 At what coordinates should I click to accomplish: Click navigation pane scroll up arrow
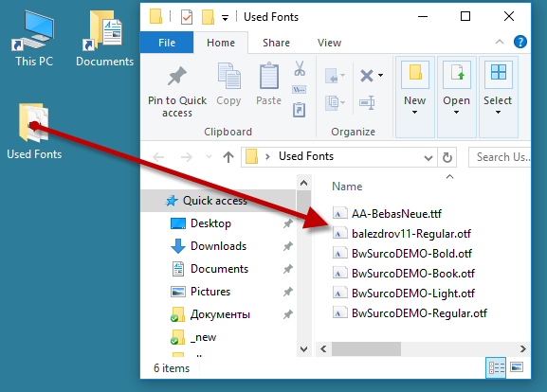click(x=304, y=183)
